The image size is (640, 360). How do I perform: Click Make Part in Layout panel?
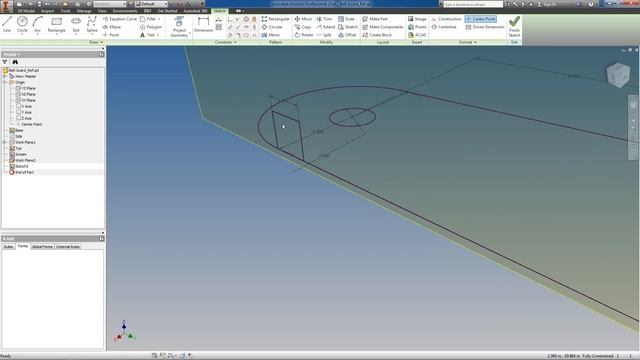375,19
